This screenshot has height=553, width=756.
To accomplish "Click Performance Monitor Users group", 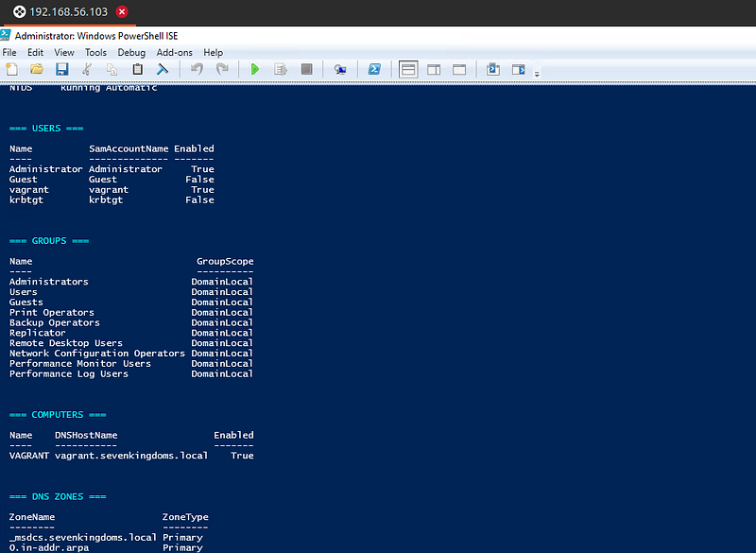I will [x=80, y=364].
